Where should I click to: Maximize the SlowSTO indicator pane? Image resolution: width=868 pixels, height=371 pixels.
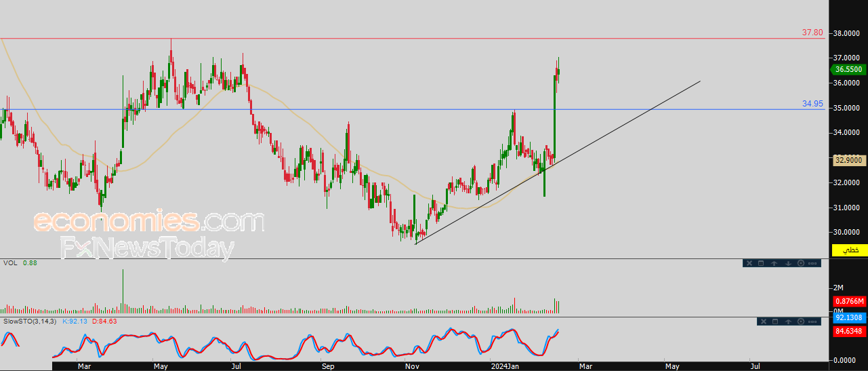click(x=775, y=321)
